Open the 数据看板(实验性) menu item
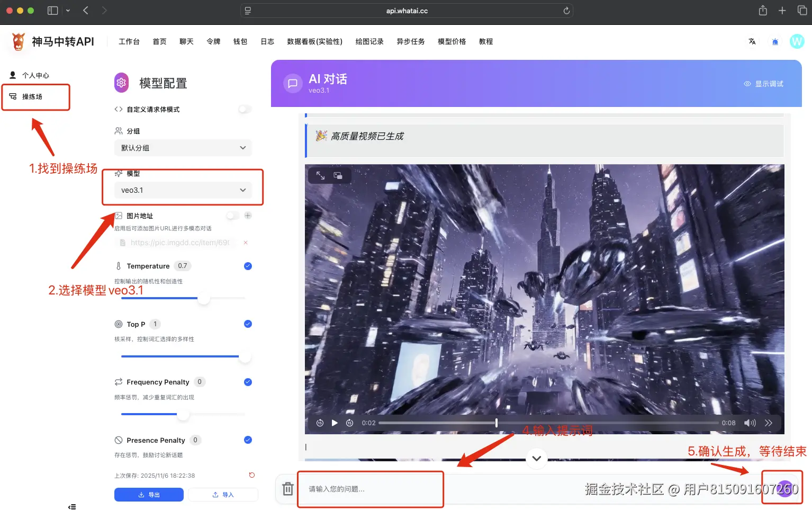Image resolution: width=812 pixels, height=510 pixels. pyautogui.click(x=315, y=41)
